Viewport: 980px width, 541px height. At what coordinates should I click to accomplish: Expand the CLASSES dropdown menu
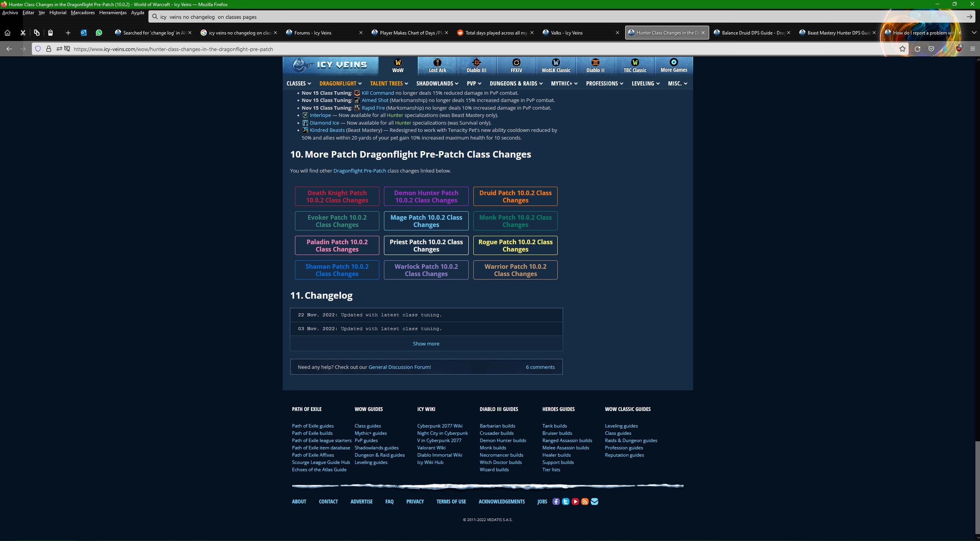point(299,83)
